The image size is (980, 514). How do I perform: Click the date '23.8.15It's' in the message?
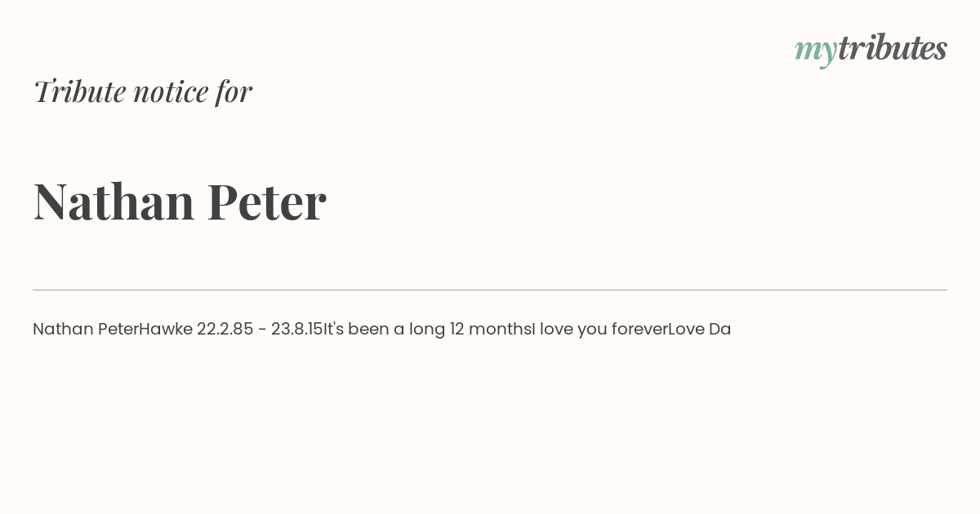(314, 330)
